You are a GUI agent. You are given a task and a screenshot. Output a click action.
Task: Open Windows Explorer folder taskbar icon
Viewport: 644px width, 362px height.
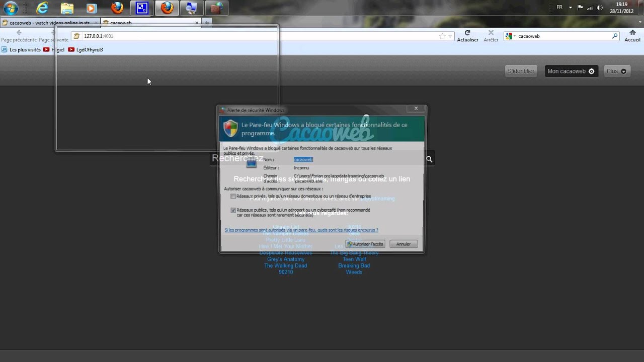[67, 8]
